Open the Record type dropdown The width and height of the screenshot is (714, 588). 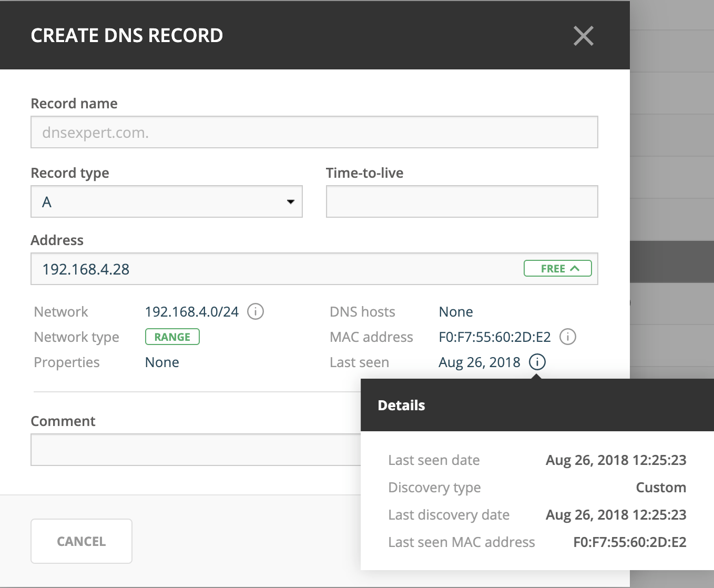click(167, 201)
